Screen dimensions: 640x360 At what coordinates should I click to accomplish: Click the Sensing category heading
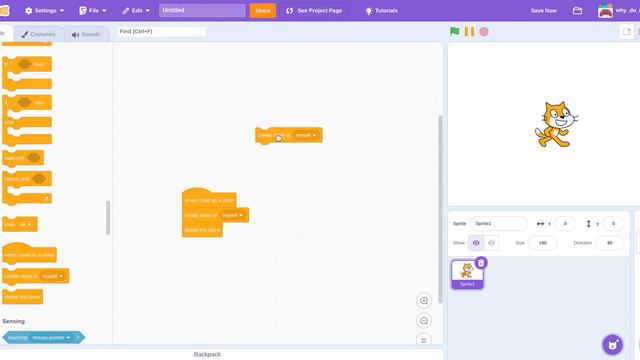13,321
